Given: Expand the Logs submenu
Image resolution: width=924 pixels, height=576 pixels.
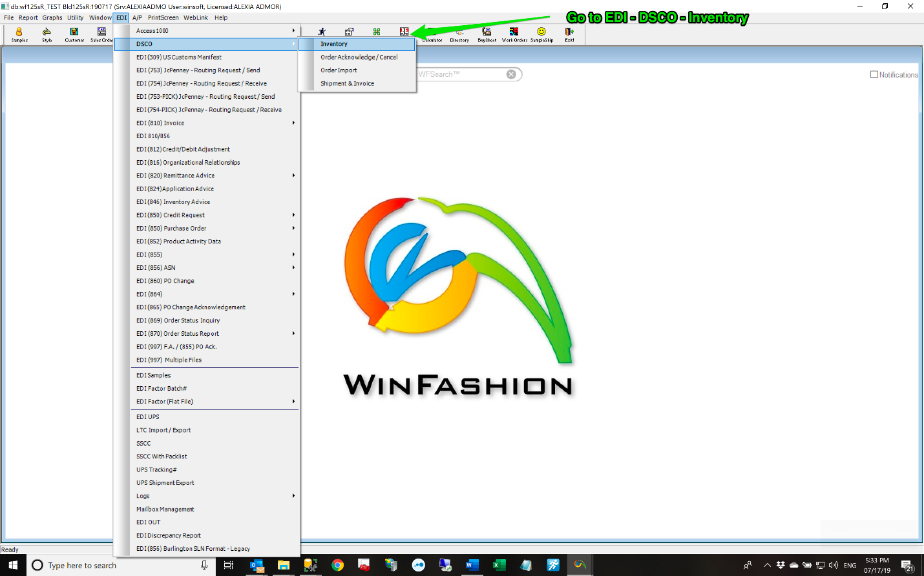Looking at the screenshot, I should (x=207, y=496).
